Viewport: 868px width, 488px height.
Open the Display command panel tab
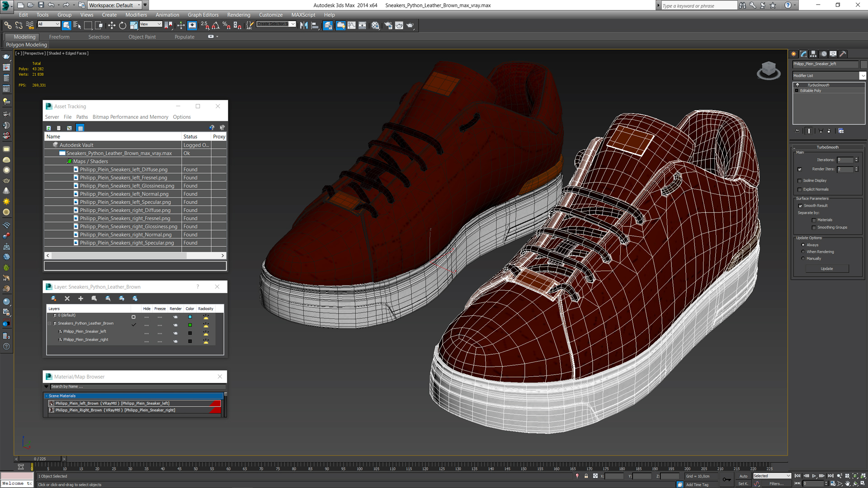coord(833,54)
